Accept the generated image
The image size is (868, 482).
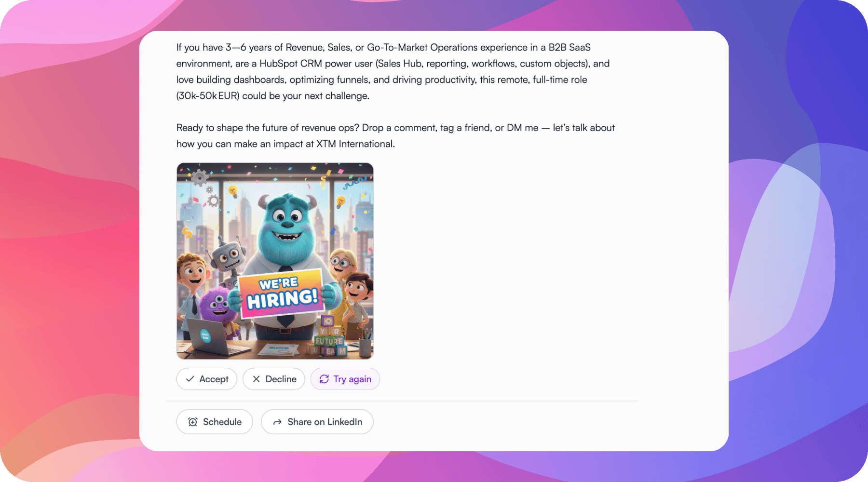(207, 379)
